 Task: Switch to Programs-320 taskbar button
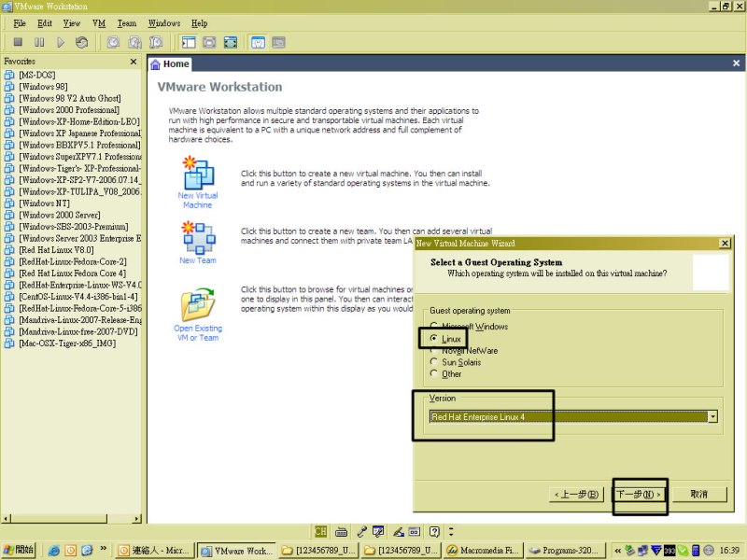[565, 551]
